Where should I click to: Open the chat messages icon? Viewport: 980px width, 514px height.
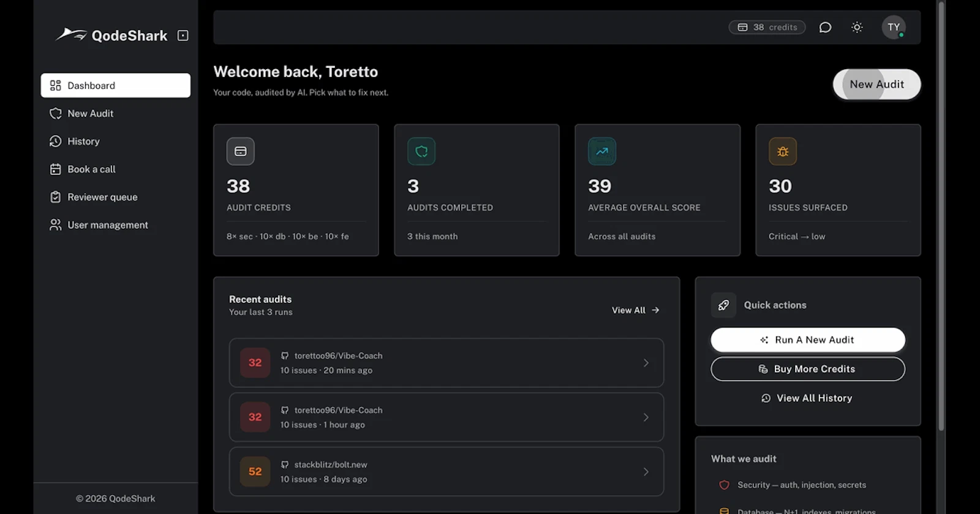pyautogui.click(x=825, y=28)
